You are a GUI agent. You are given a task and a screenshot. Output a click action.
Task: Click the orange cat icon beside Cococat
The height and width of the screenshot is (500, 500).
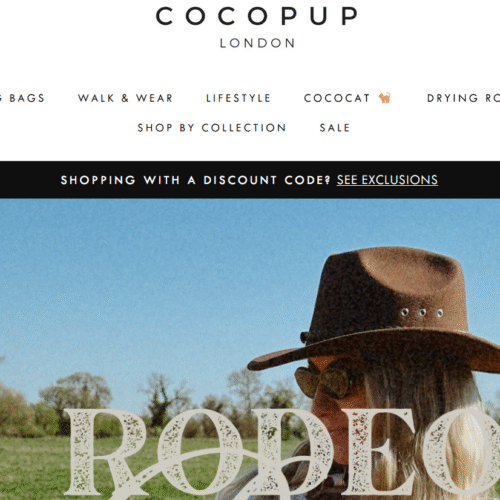pyautogui.click(x=385, y=98)
